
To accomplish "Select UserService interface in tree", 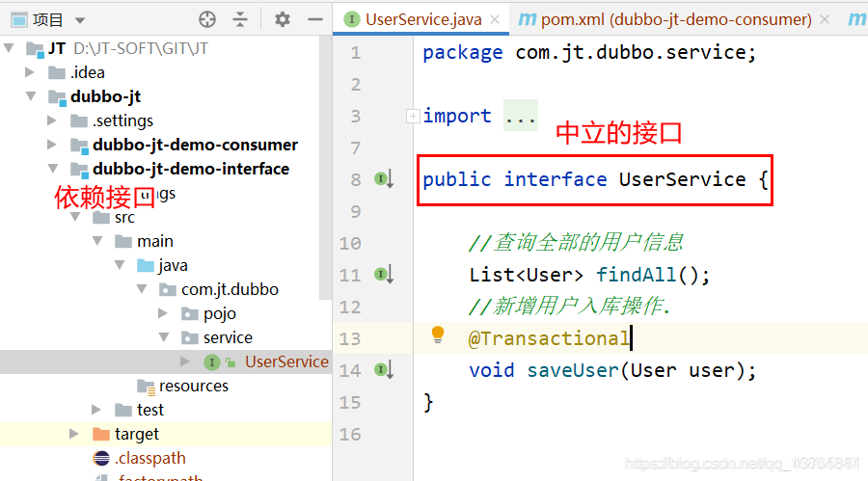I will [x=286, y=361].
